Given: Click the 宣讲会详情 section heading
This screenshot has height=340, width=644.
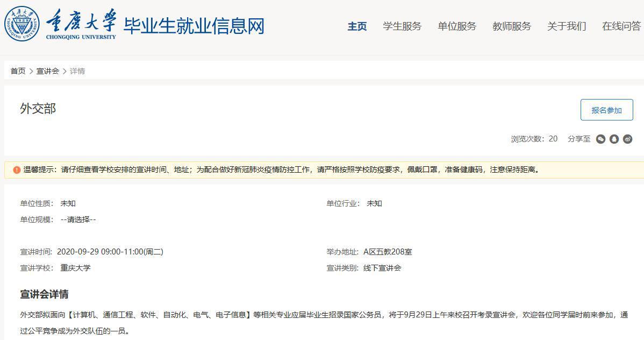Looking at the screenshot, I should click(45, 294).
